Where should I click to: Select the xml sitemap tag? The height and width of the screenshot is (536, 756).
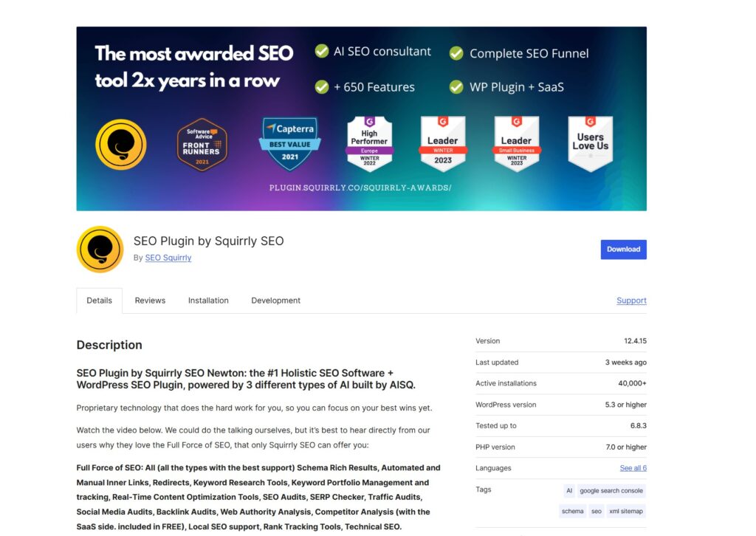(626, 511)
